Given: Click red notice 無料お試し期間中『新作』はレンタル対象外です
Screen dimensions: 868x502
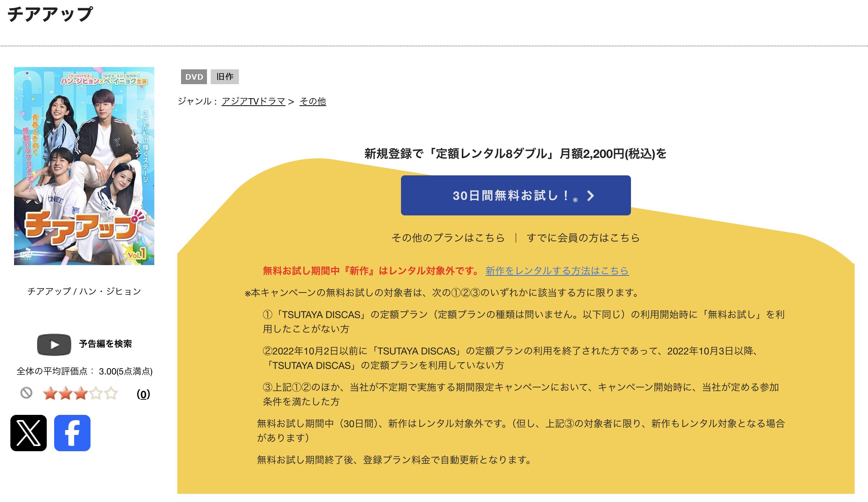Looking at the screenshot, I should point(371,271).
